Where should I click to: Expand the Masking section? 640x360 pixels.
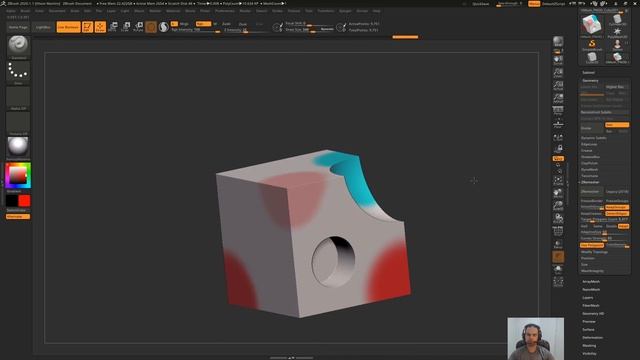point(589,346)
